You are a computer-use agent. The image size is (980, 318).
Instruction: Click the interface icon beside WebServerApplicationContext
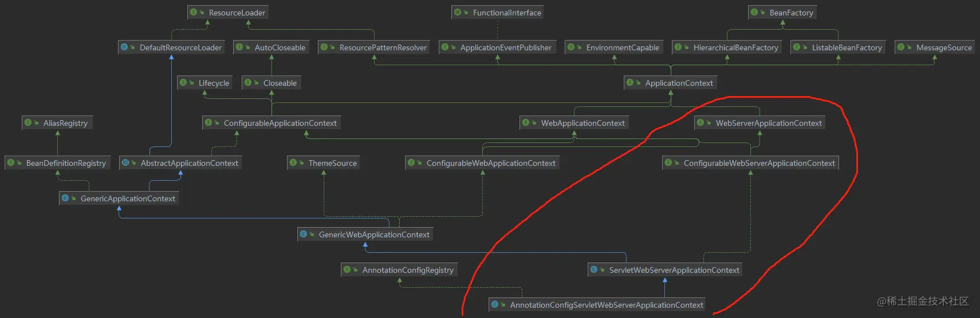700,122
